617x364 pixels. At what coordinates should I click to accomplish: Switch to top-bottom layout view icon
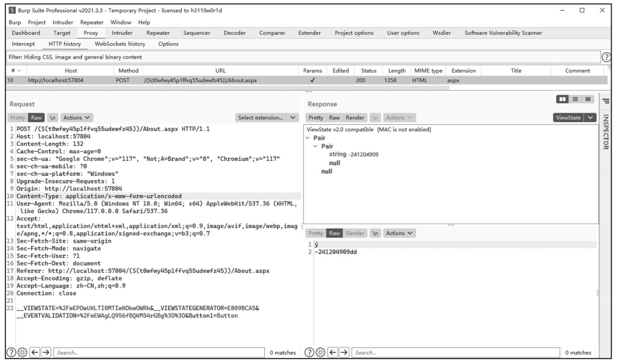[575, 99]
